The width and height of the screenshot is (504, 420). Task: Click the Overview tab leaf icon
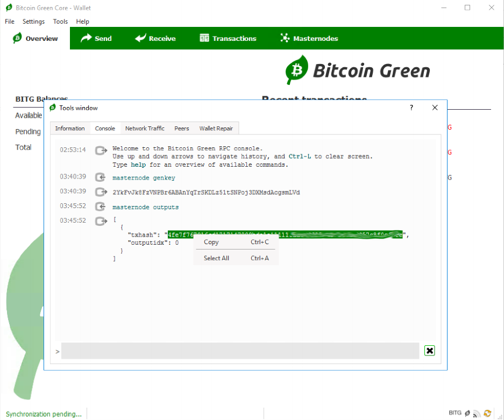(x=17, y=38)
